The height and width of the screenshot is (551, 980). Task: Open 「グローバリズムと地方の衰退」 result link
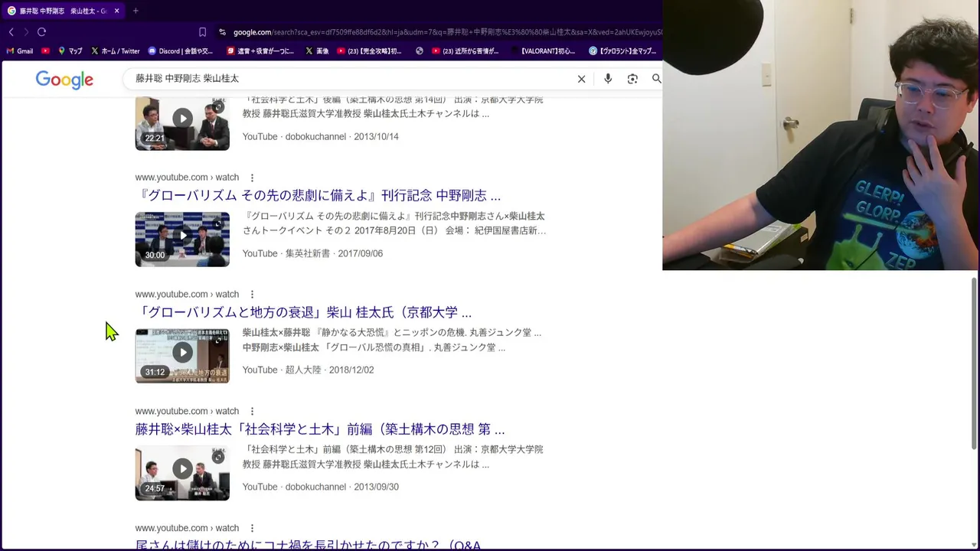[x=303, y=312]
